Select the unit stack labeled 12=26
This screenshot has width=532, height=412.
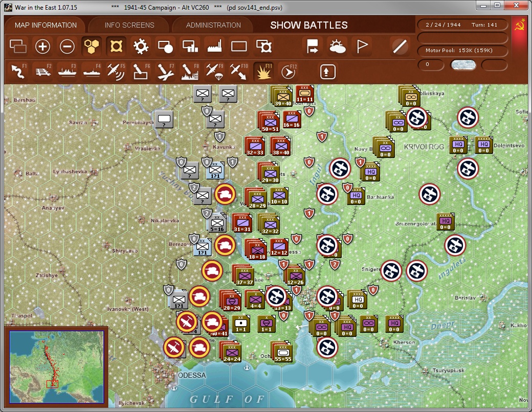coord(295,276)
